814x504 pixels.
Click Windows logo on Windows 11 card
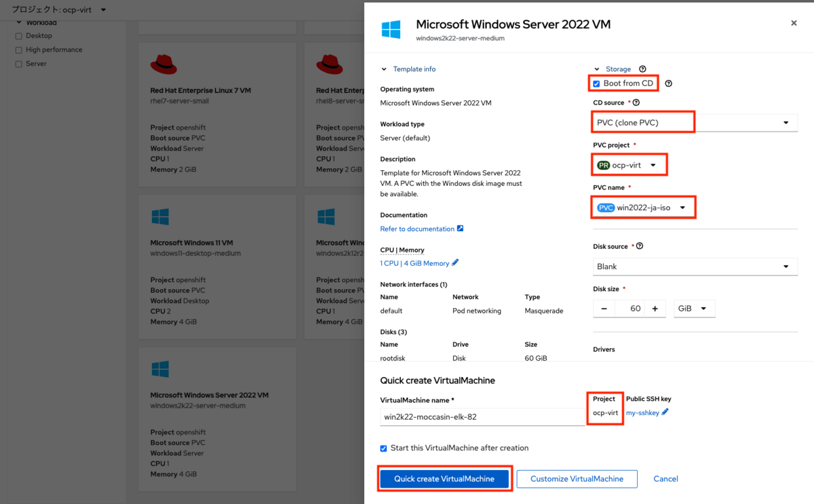click(x=160, y=217)
